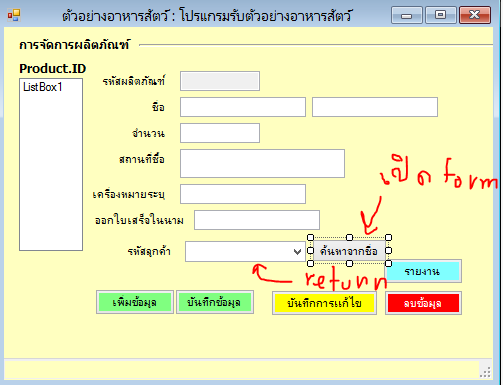Maximize the form window
The width and height of the screenshot is (503, 385).
pos(441,15)
